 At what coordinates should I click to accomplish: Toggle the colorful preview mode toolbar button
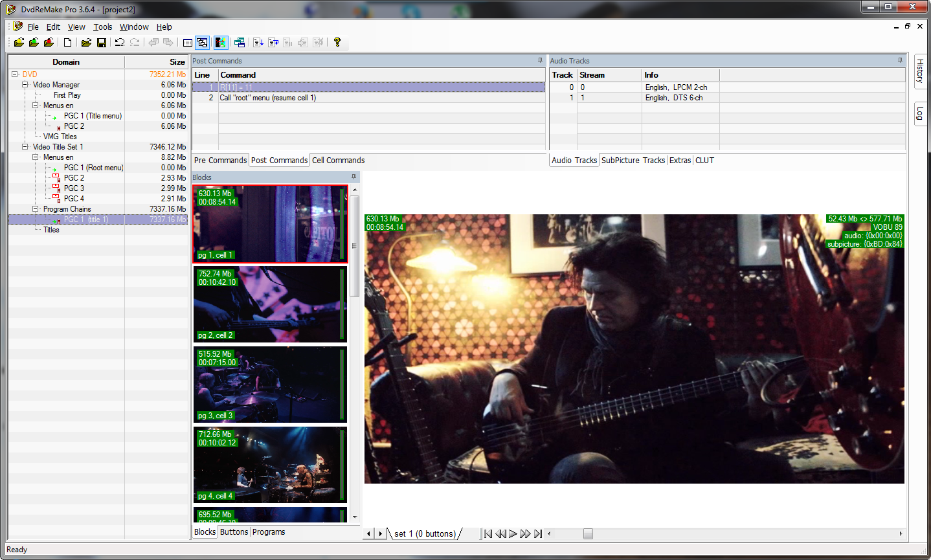point(221,43)
